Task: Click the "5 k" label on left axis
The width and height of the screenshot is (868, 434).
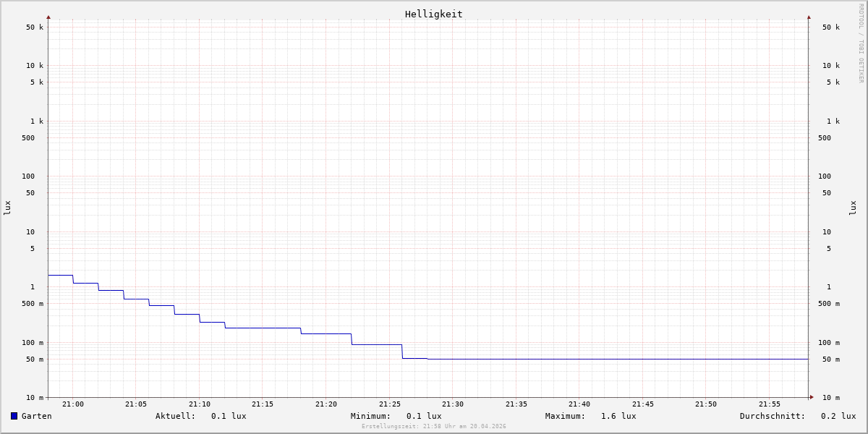Action: click(x=37, y=82)
